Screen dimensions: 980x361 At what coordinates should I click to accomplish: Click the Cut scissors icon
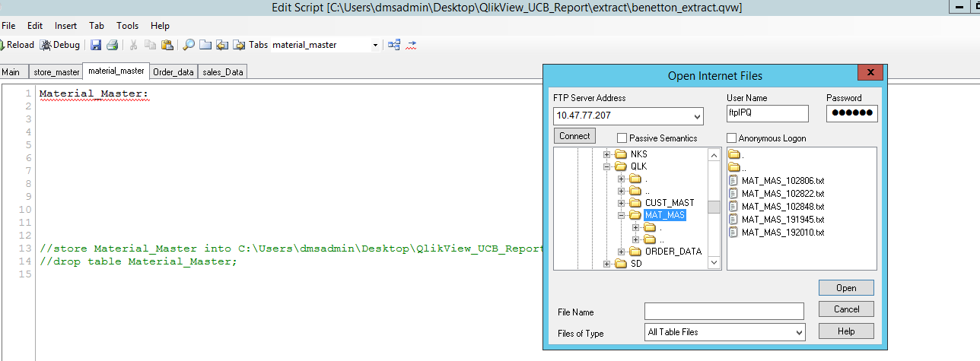tap(134, 45)
